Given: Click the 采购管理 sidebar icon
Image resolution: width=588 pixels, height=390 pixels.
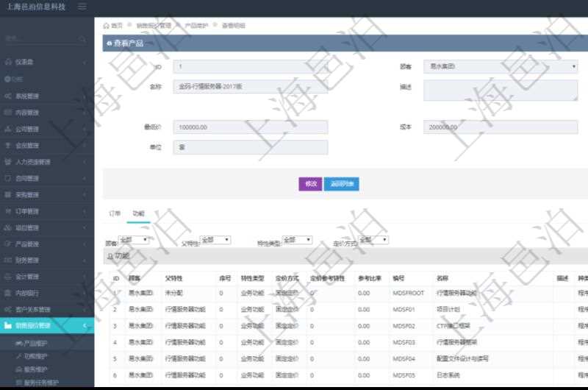Looking at the screenshot, I should tap(8, 195).
